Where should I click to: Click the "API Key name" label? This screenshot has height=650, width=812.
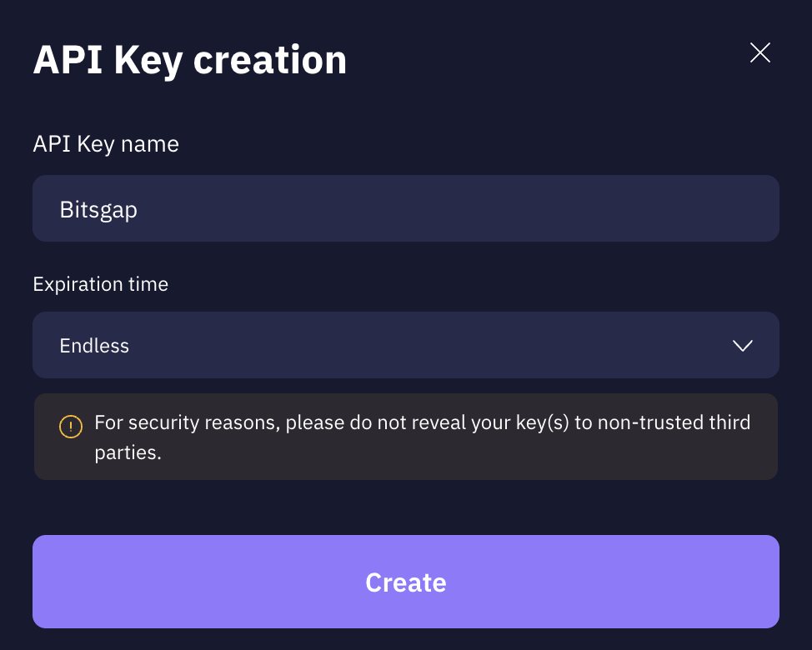106,144
